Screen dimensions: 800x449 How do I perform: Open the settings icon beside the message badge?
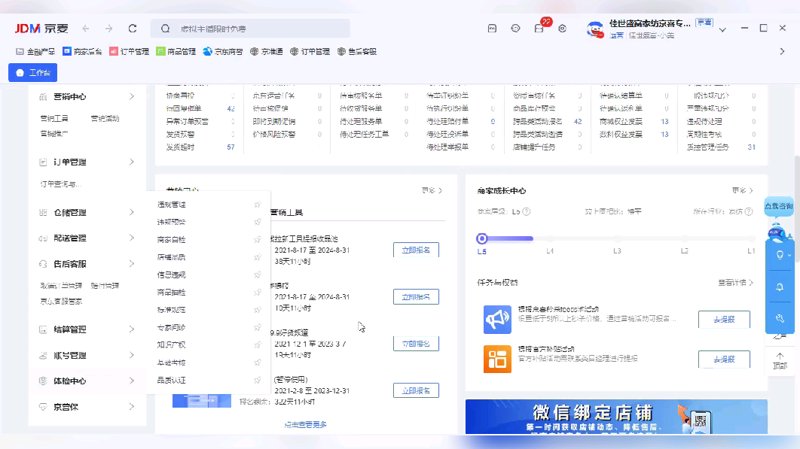tap(562, 29)
